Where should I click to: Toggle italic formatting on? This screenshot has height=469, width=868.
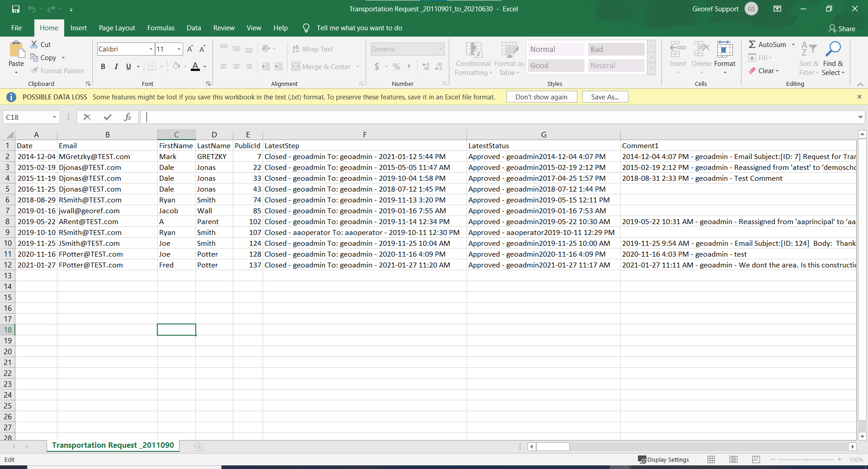point(116,66)
